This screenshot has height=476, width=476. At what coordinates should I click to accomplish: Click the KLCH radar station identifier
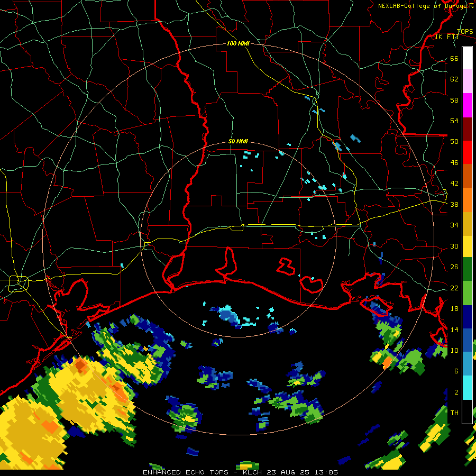[253, 472]
